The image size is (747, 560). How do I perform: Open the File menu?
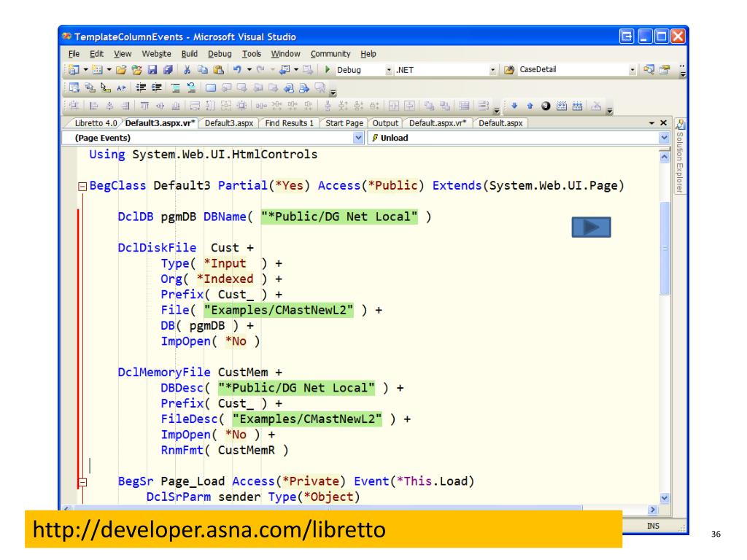pos(74,54)
